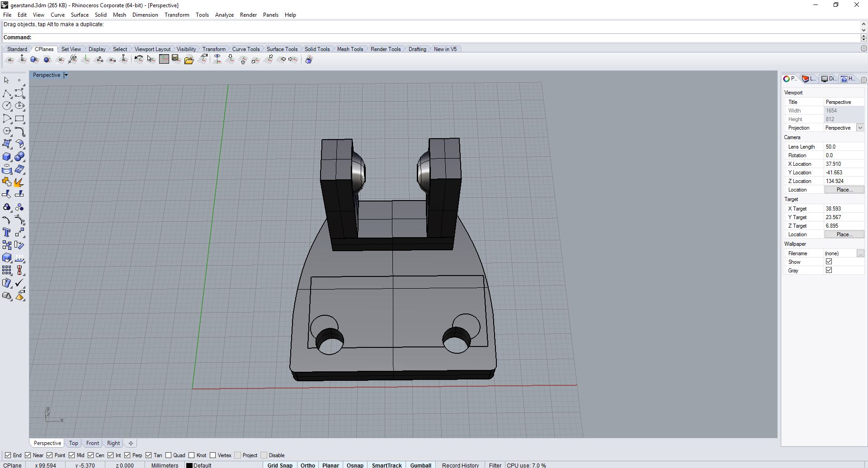The width and height of the screenshot is (868, 468).
Task: Toggle the Knot object snap checkbox
Action: click(191, 455)
